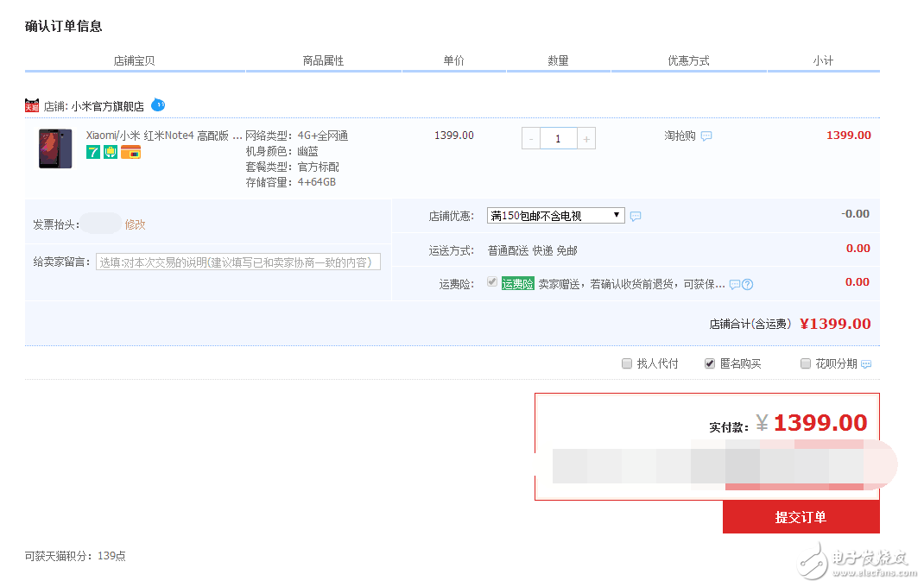Screen dimensions: 924x587
Task: Click the comment icon beside the store coupon dropdown
Action: pos(636,215)
